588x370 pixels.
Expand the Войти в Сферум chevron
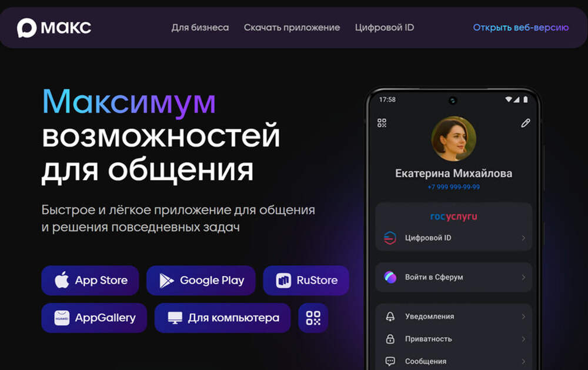523,277
